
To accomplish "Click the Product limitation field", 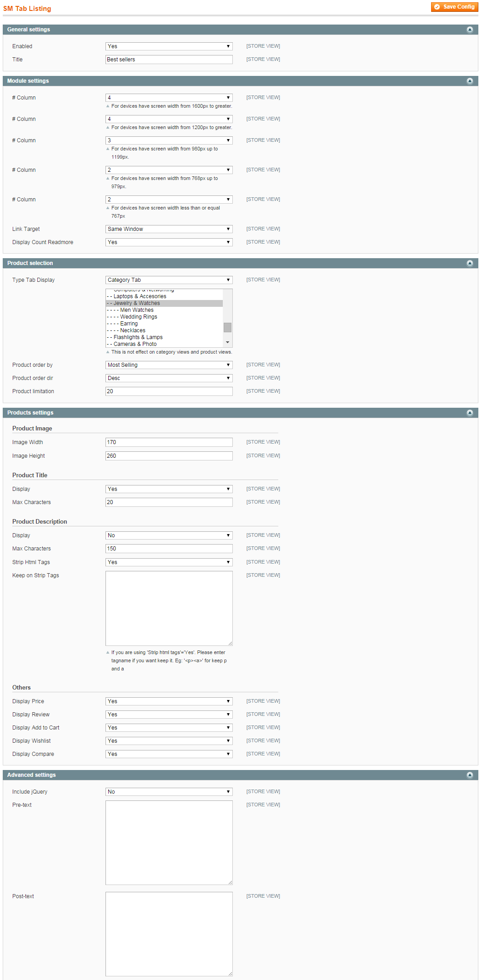I will (169, 391).
